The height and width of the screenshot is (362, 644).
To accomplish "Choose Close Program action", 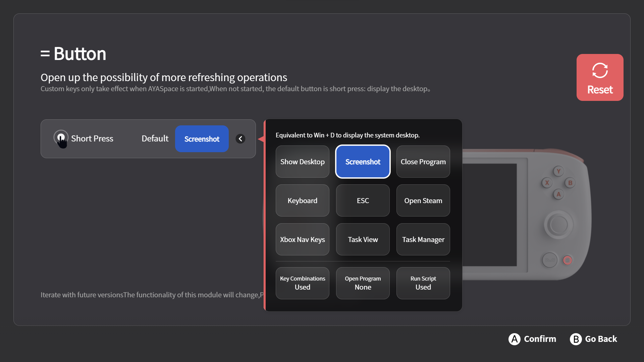I will (423, 162).
